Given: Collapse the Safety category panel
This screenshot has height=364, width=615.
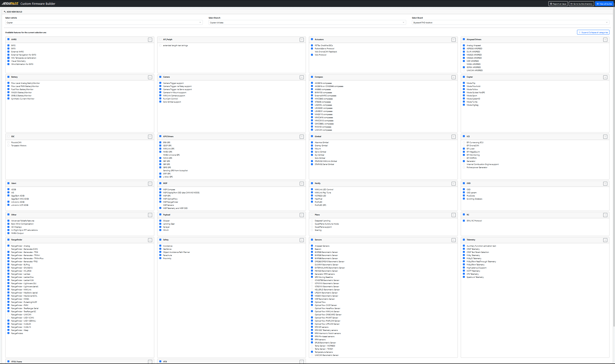Looking at the screenshot, I should [302, 240].
